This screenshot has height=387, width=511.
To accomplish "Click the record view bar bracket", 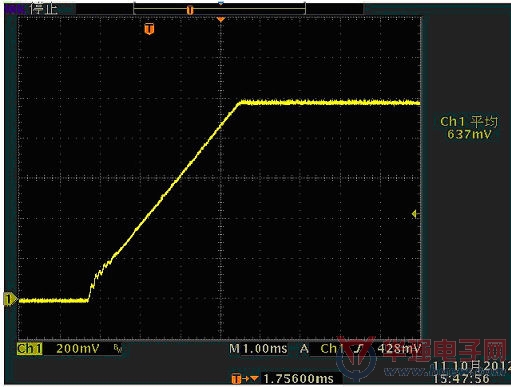I will (x=219, y=8).
